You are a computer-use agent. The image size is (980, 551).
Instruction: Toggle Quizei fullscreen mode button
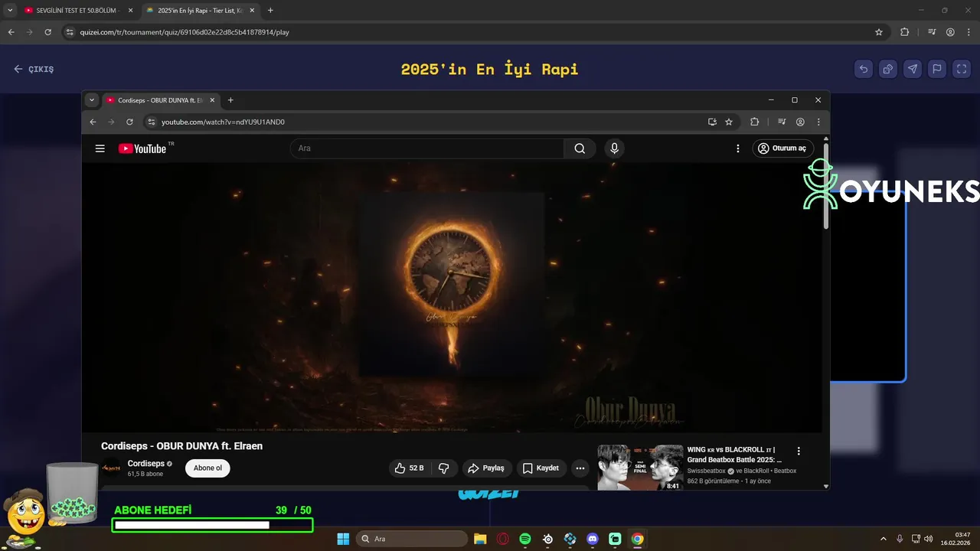click(962, 69)
